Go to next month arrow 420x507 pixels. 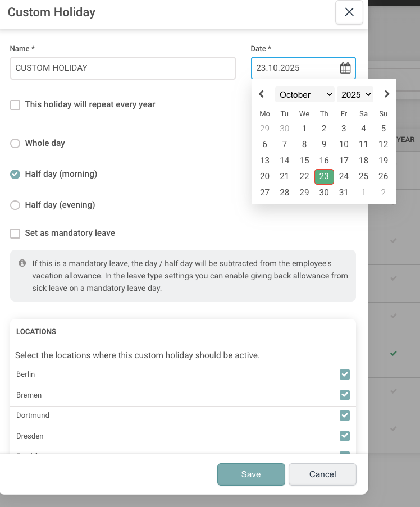coord(387,94)
